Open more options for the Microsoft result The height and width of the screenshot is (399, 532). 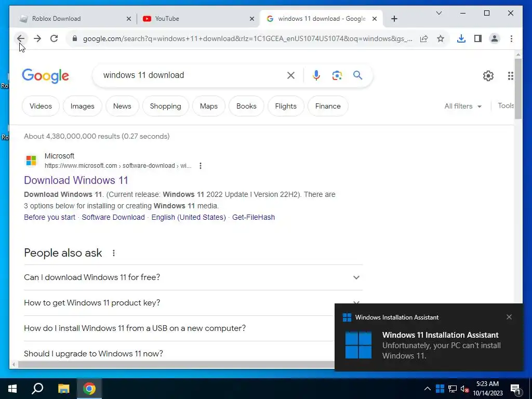(x=201, y=166)
